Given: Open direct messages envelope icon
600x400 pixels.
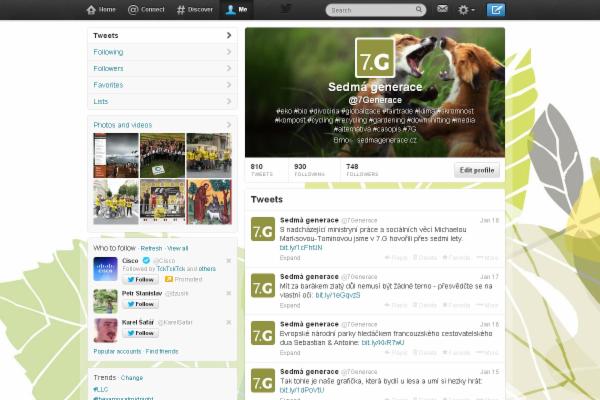Looking at the screenshot, I should 442,10.
